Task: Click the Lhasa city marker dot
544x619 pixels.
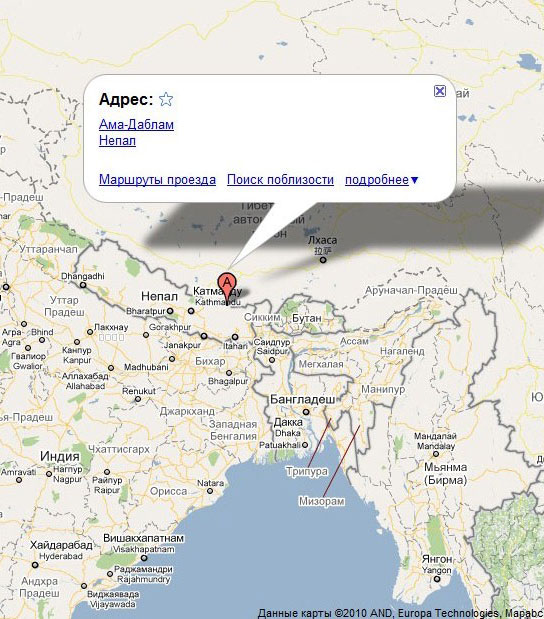Action: [x=323, y=260]
